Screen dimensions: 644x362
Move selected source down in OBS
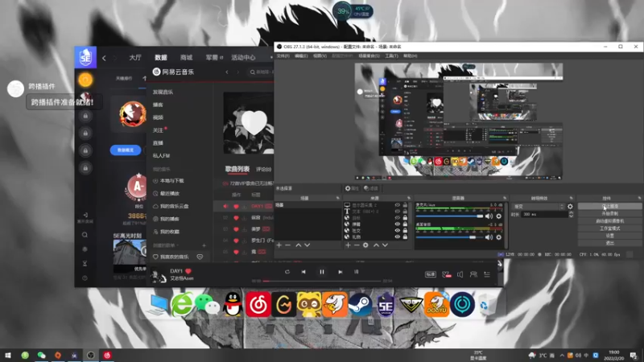click(x=385, y=245)
